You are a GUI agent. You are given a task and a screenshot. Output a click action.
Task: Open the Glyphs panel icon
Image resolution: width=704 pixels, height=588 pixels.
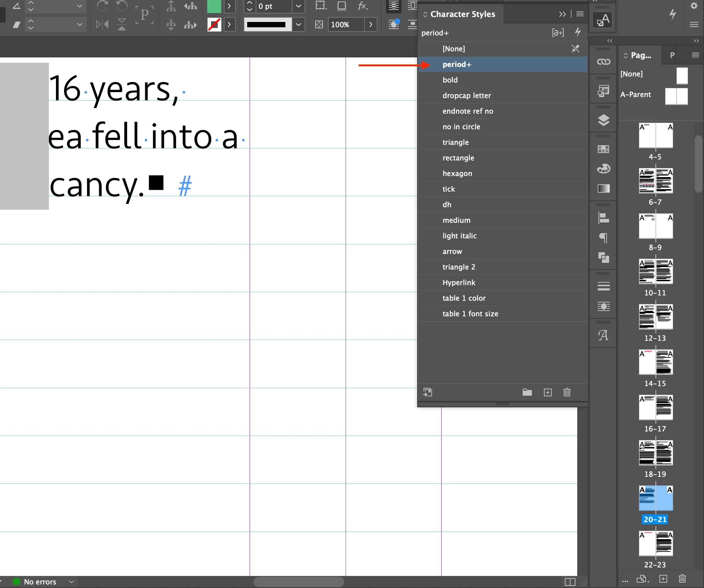point(603,335)
